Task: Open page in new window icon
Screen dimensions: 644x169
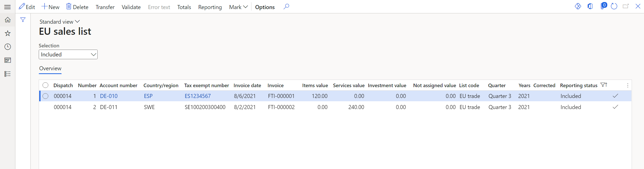Action: [x=626, y=6]
